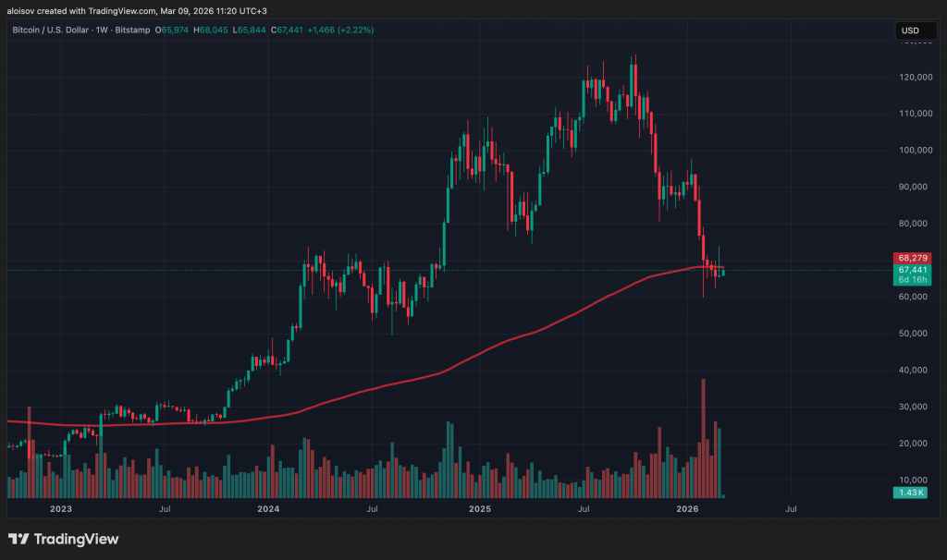Click the rightmost Jul label on time axis

click(x=792, y=508)
